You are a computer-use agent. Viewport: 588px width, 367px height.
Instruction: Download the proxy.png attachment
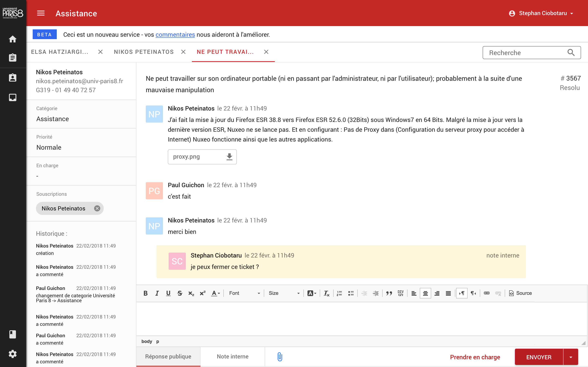[229, 157]
